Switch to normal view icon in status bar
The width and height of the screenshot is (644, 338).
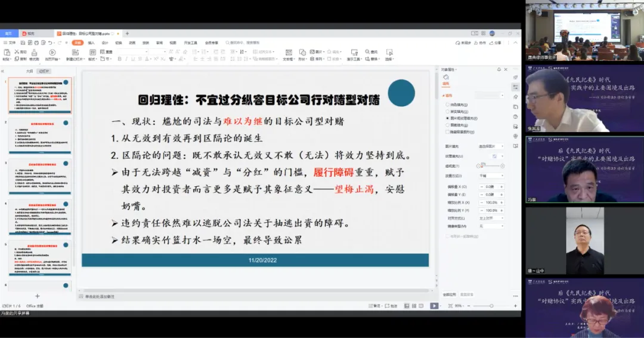pyautogui.click(x=407, y=306)
